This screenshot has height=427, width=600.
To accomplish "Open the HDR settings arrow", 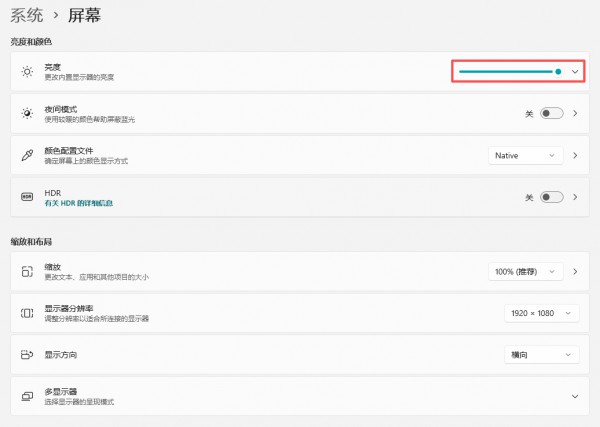I will [x=575, y=197].
